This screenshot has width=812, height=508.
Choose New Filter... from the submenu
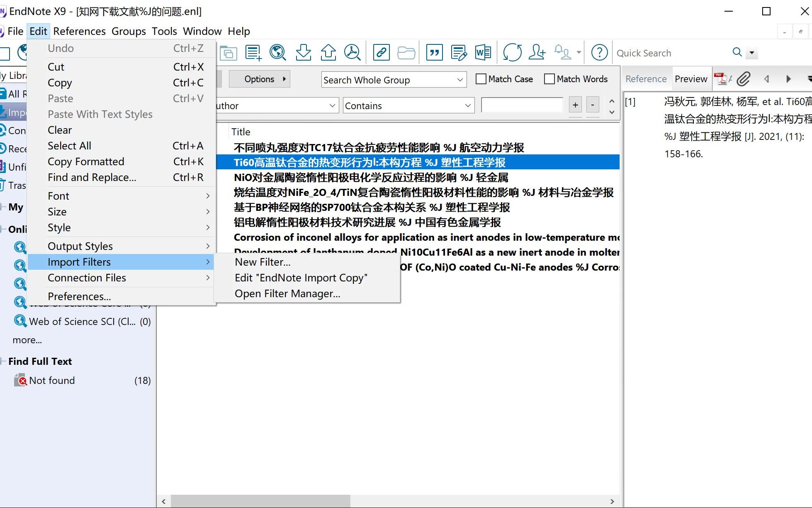coord(263,262)
